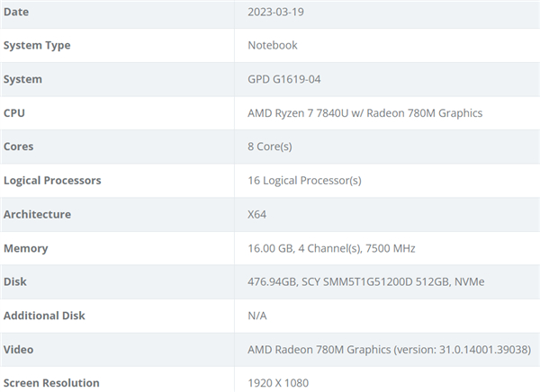Image resolution: width=540 pixels, height=392 pixels.
Task: Select the N/A additional disk value
Action: (257, 316)
